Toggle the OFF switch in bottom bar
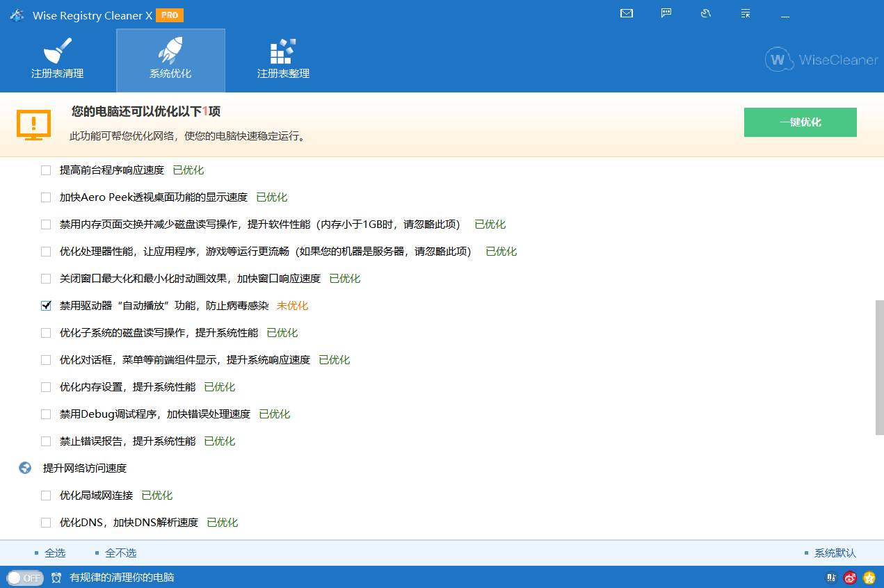This screenshot has width=884, height=588. click(x=26, y=578)
